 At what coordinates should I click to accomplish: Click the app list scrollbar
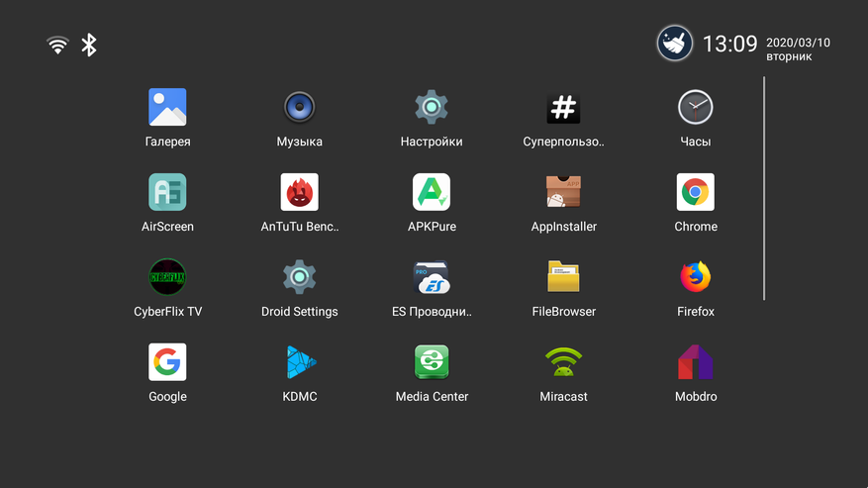pos(764,188)
